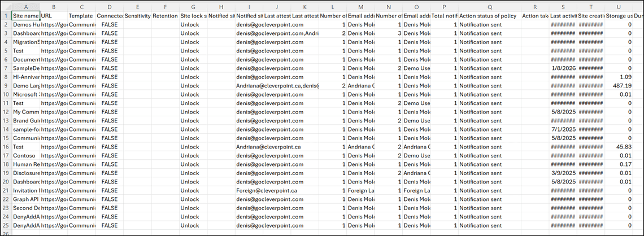The height and width of the screenshot is (236, 644).
Task: Select the 1/8/2026 date cell
Action: [x=563, y=68]
